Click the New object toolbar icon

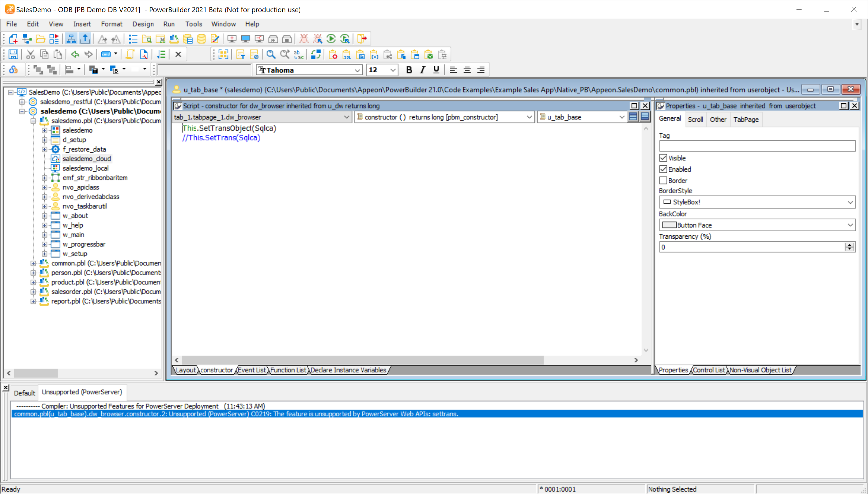tap(13, 39)
